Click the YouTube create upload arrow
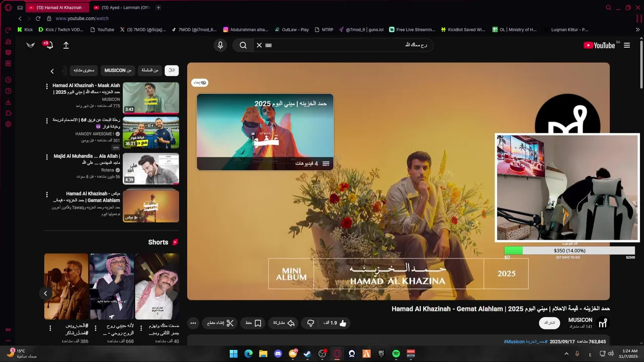644x362 pixels. coord(66,45)
